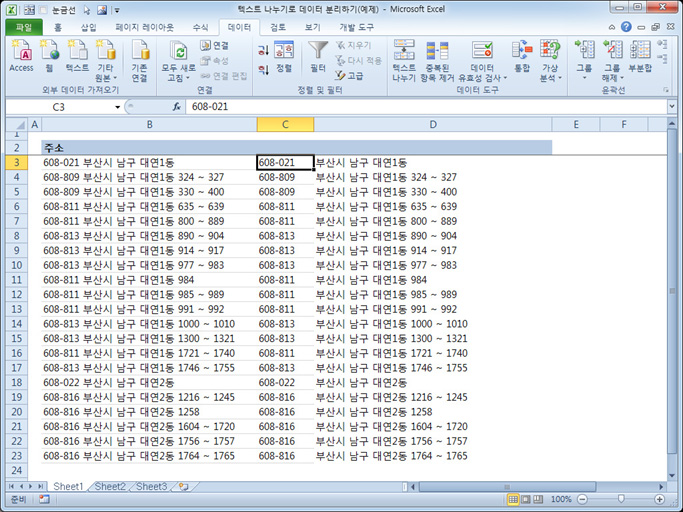
Task: Expand Other Sources (기타 원본) dropdown
Action: tap(115, 78)
